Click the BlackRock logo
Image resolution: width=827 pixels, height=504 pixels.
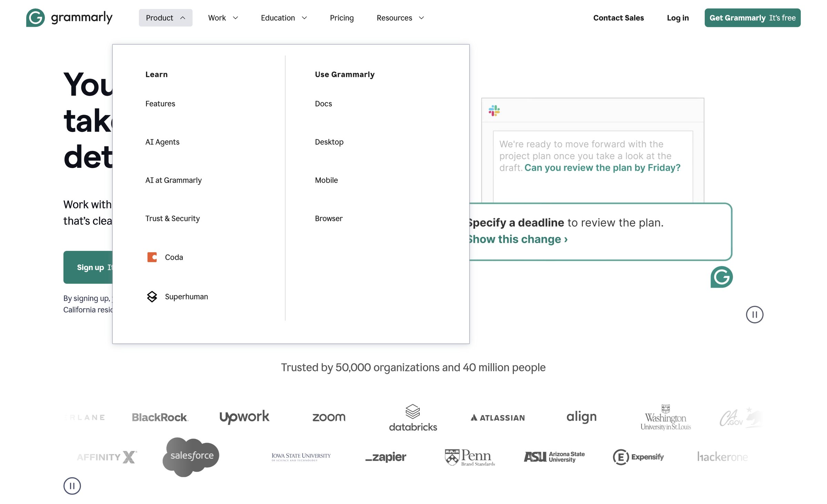(160, 418)
